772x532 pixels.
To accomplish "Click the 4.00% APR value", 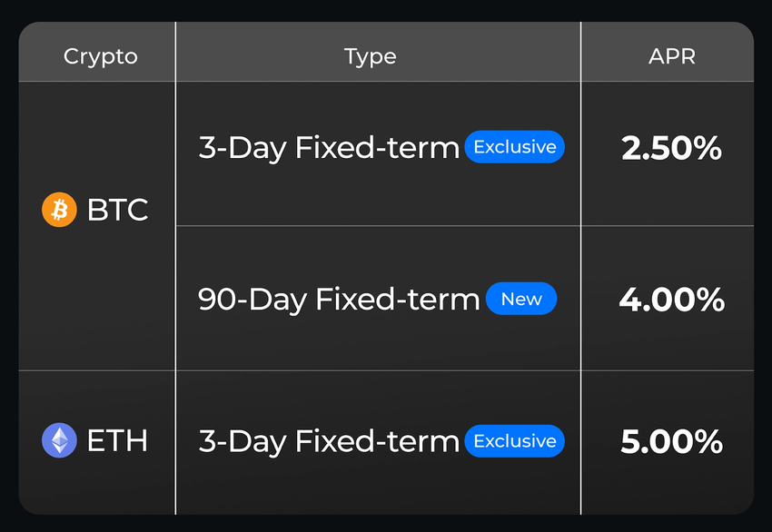I will pyautogui.click(x=671, y=300).
